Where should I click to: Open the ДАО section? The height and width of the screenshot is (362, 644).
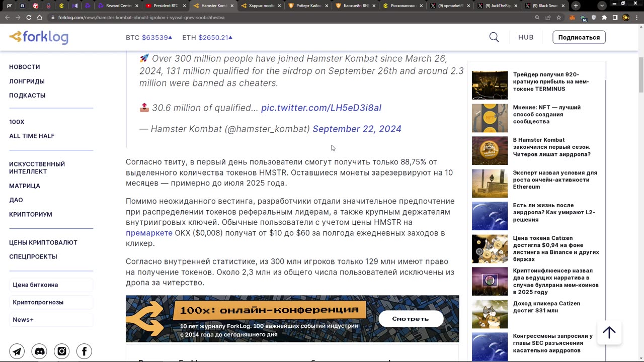[16, 200]
